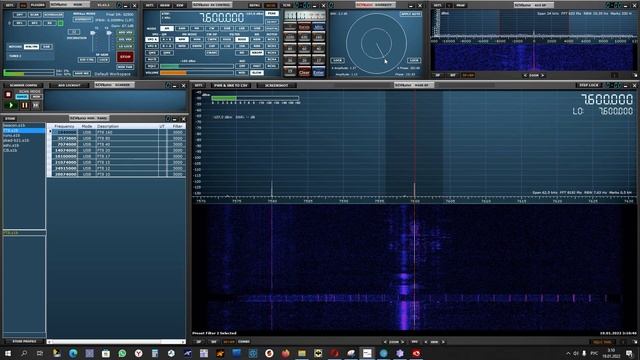Click SCREENSHOT in Main SP panel

click(x=276, y=85)
